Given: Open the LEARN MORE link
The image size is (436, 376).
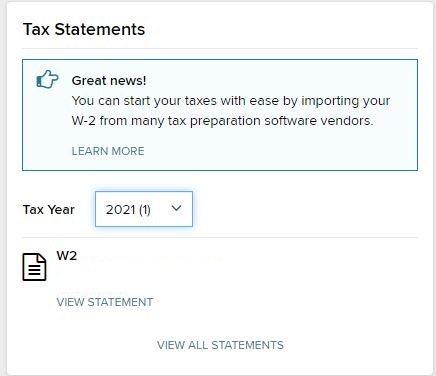Looking at the screenshot, I should pyautogui.click(x=108, y=151).
